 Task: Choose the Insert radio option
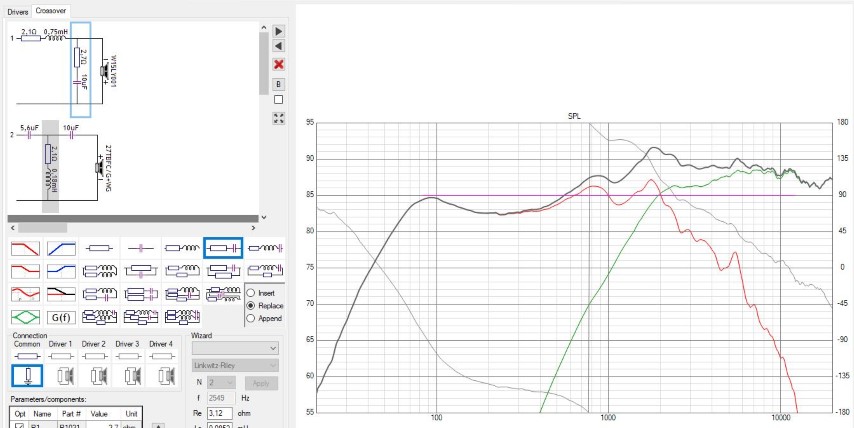click(251, 293)
